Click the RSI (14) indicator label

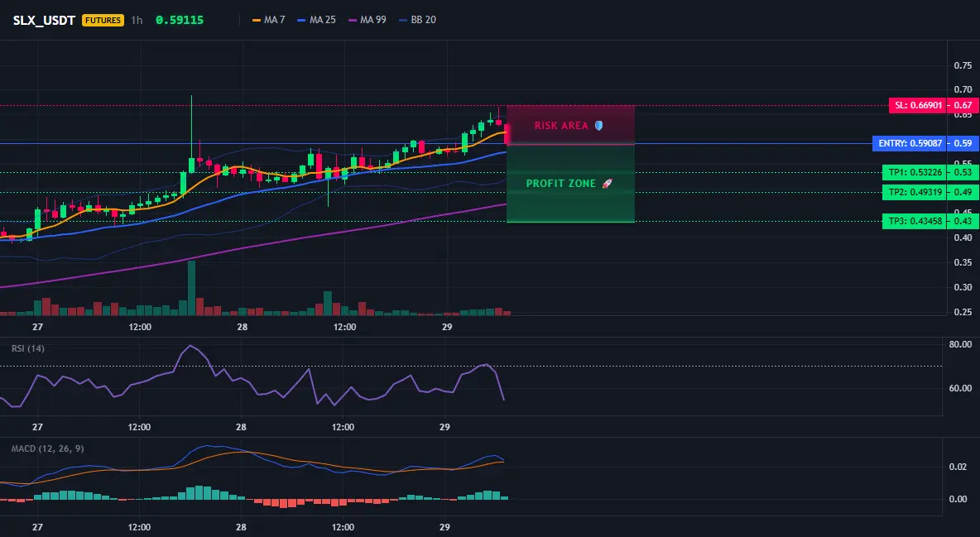(x=28, y=348)
